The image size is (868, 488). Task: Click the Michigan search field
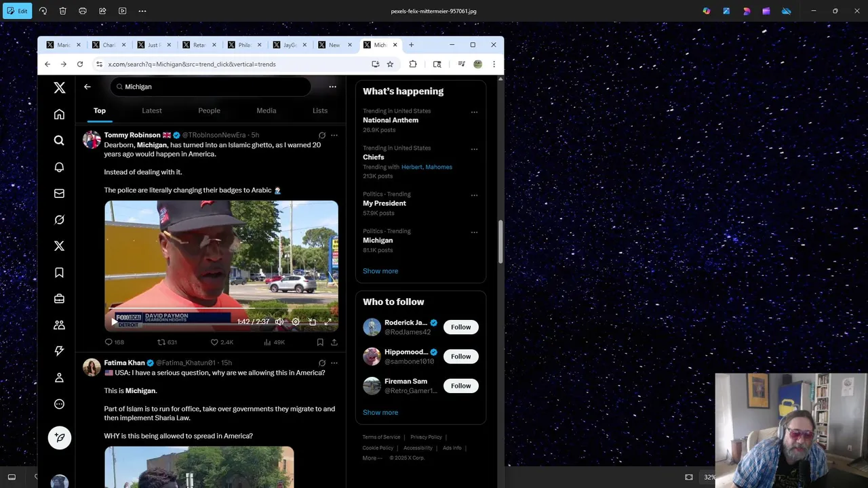(x=210, y=87)
